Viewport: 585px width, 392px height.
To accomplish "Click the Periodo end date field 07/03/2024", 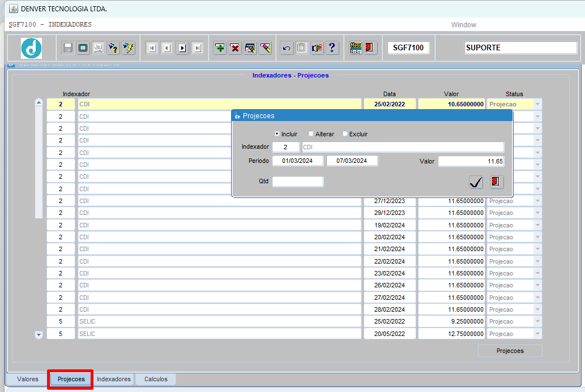I will pos(352,161).
